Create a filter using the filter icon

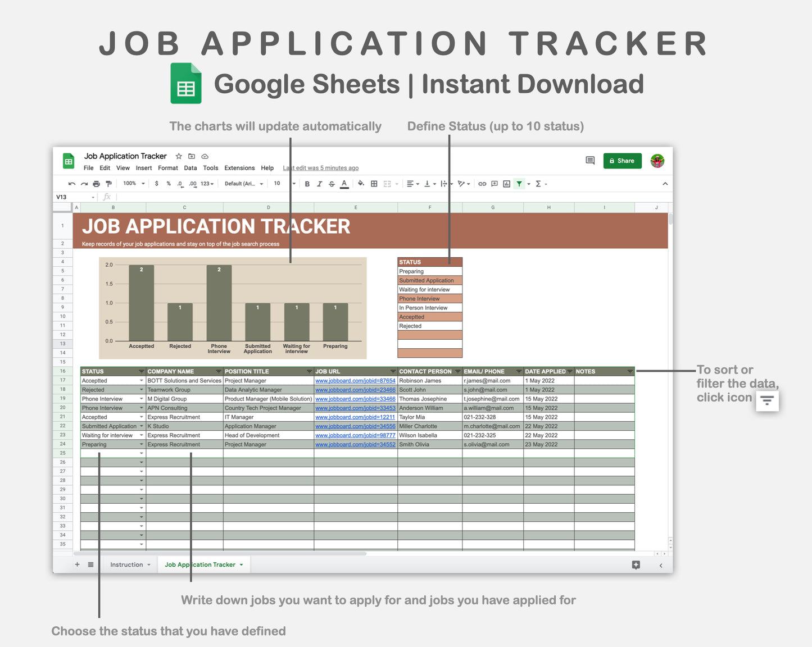(x=519, y=184)
